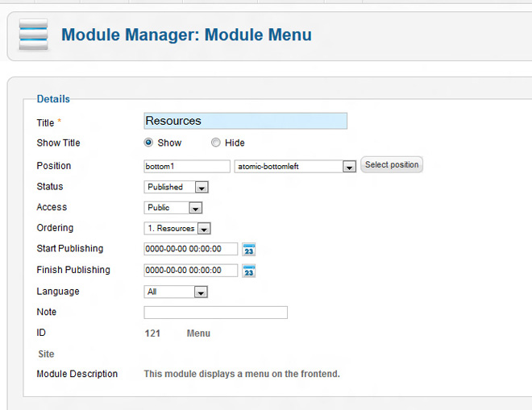Click the Module Manager stacked bars icon
Viewport: 532px width, 410px height.
point(33,36)
